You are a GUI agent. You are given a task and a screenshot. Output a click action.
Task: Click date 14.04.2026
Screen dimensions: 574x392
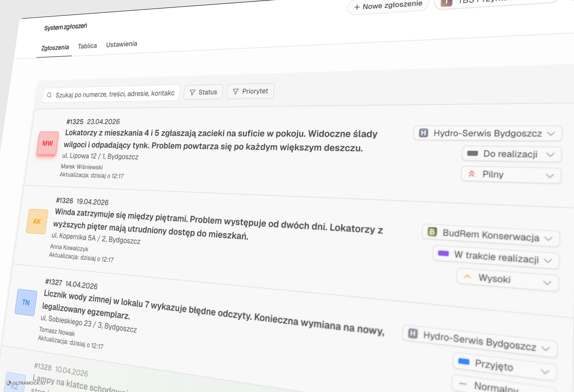[x=81, y=285]
